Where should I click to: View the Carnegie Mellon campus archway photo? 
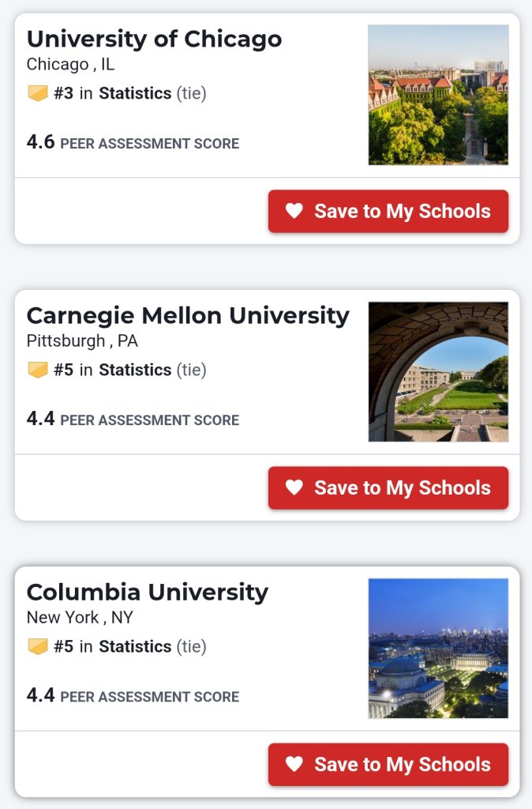click(438, 371)
